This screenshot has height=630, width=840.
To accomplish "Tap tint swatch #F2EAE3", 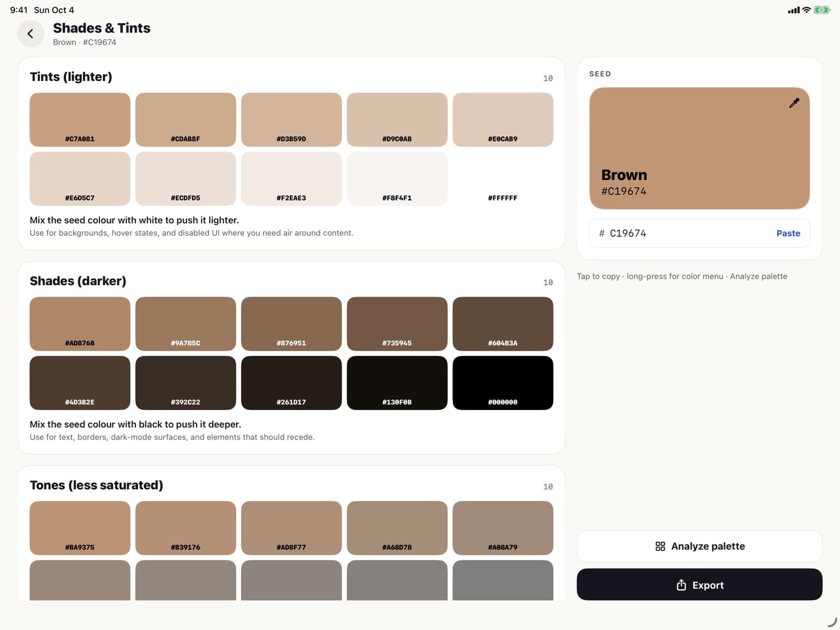I will (x=291, y=178).
